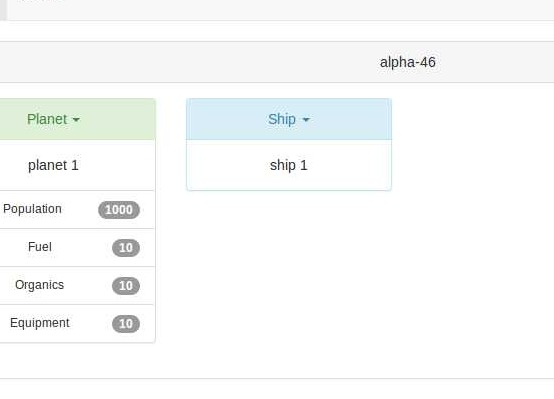The image size is (554, 399).
Task: Select the ship 1 name
Action: pos(289,165)
